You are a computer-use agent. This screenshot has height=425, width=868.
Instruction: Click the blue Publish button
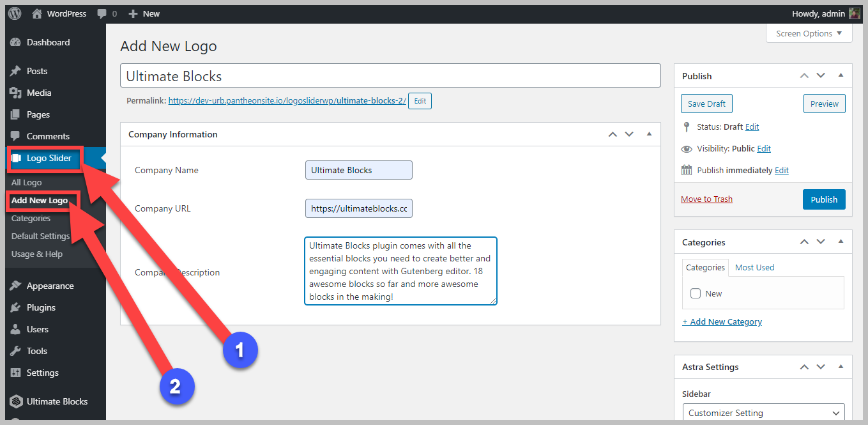[824, 199]
